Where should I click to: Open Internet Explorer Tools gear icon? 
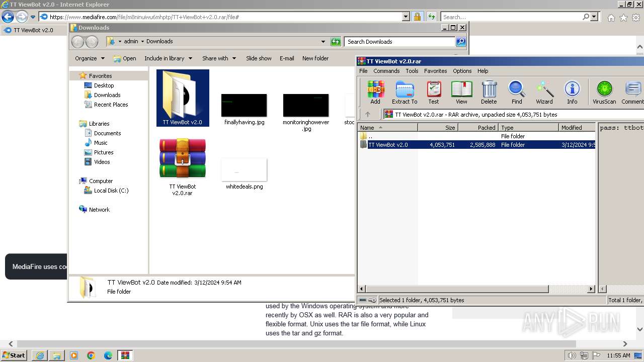click(x=636, y=18)
